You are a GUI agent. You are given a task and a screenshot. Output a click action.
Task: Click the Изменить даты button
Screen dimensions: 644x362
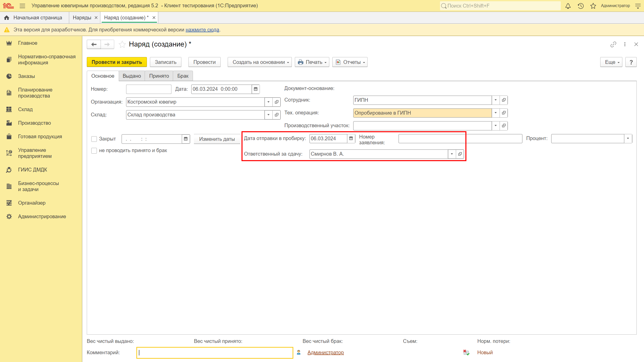(217, 139)
